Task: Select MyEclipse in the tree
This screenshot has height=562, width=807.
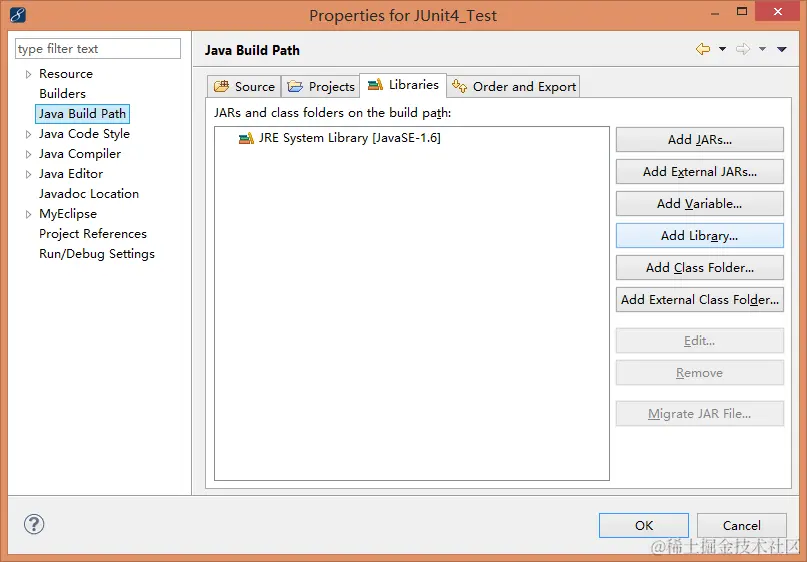Action: [x=68, y=214]
